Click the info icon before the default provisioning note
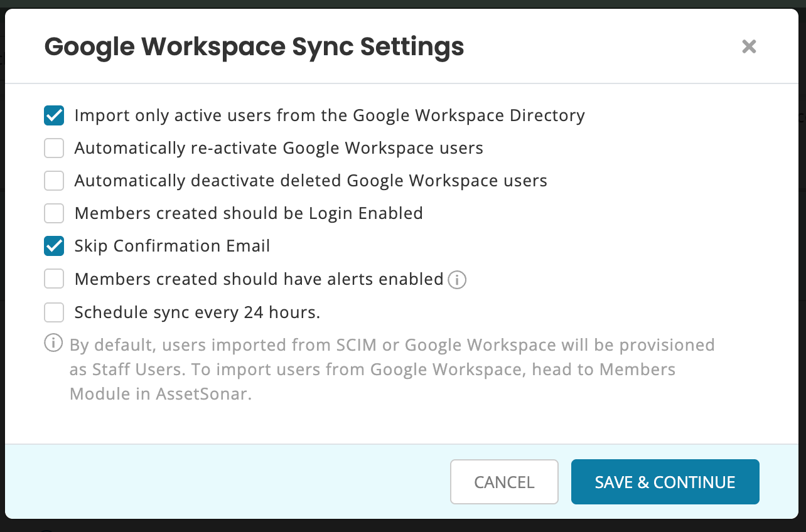This screenshot has height=532, width=806. tap(53, 343)
